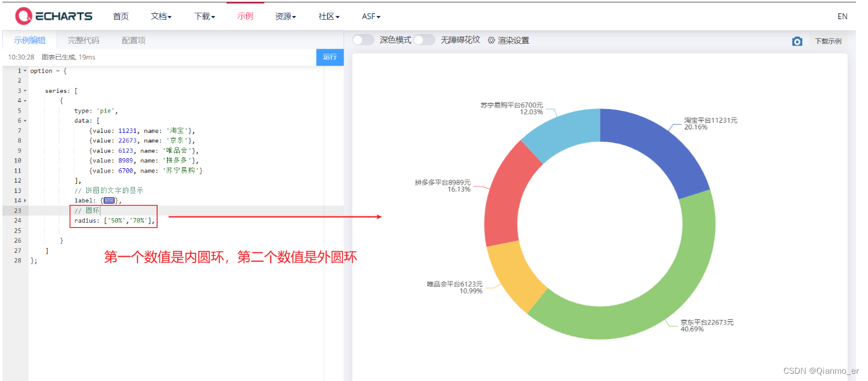Screen dimensions: 868x381
Task: Toggle the leftmost switch above the chart
Action: tap(363, 40)
